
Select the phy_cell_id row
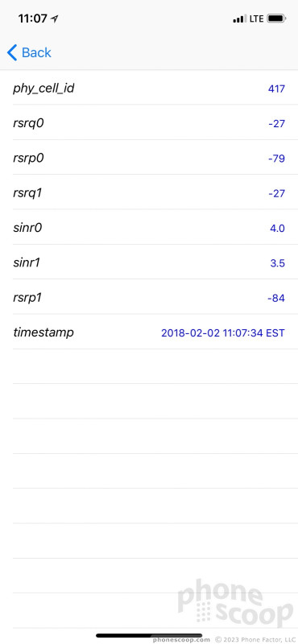(x=149, y=88)
